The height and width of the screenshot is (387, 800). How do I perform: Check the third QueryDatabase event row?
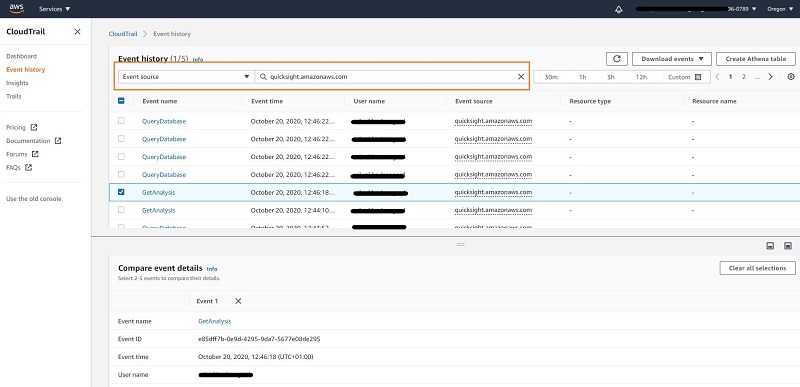tap(121, 157)
